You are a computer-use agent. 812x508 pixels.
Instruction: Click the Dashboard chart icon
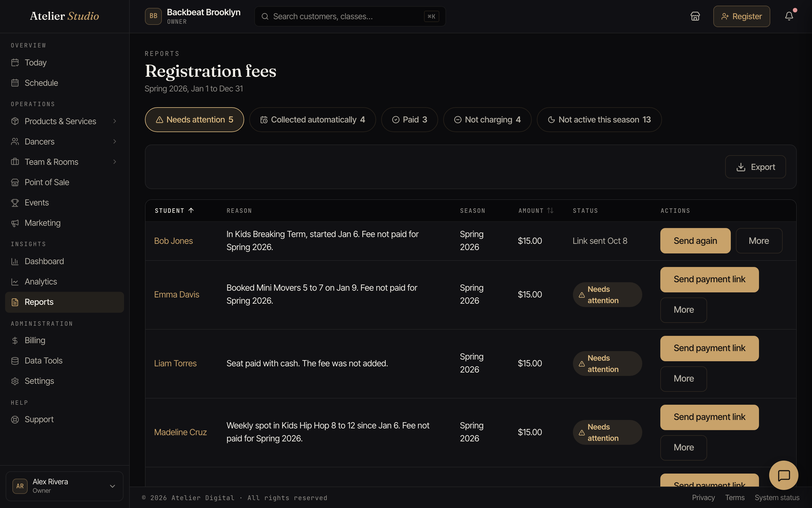(x=15, y=261)
